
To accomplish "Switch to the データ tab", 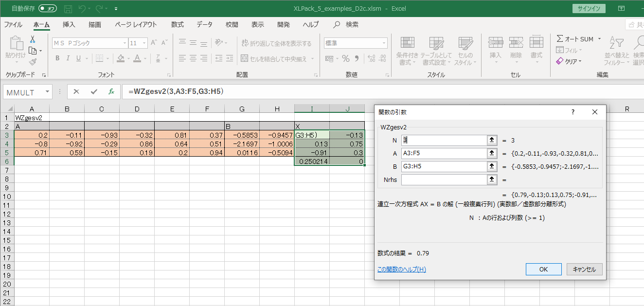I will coord(204,24).
